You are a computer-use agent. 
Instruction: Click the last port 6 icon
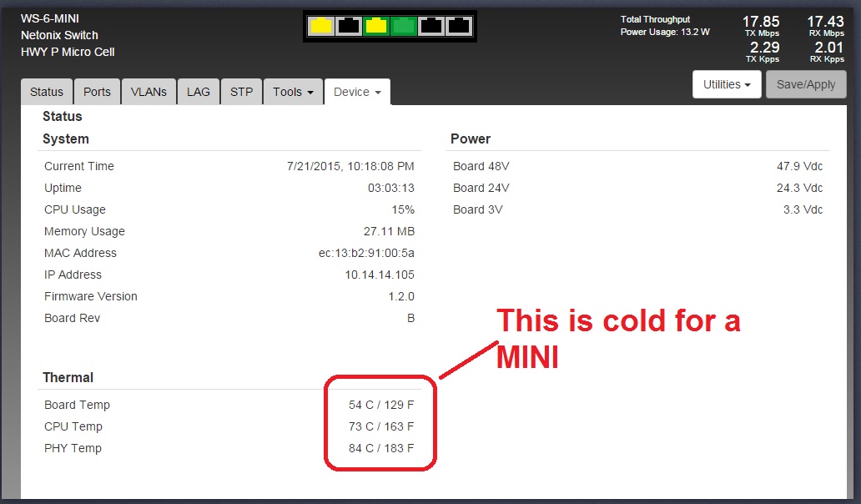click(x=459, y=26)
